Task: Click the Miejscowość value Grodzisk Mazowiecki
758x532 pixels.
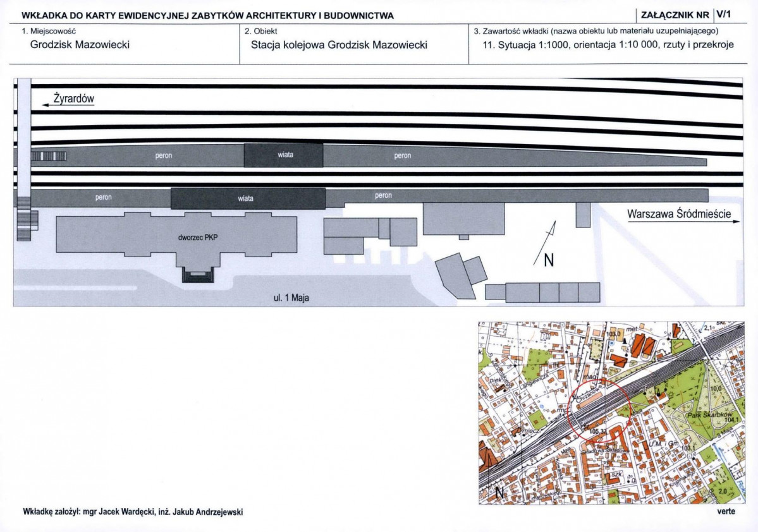Action: point(80,45)
